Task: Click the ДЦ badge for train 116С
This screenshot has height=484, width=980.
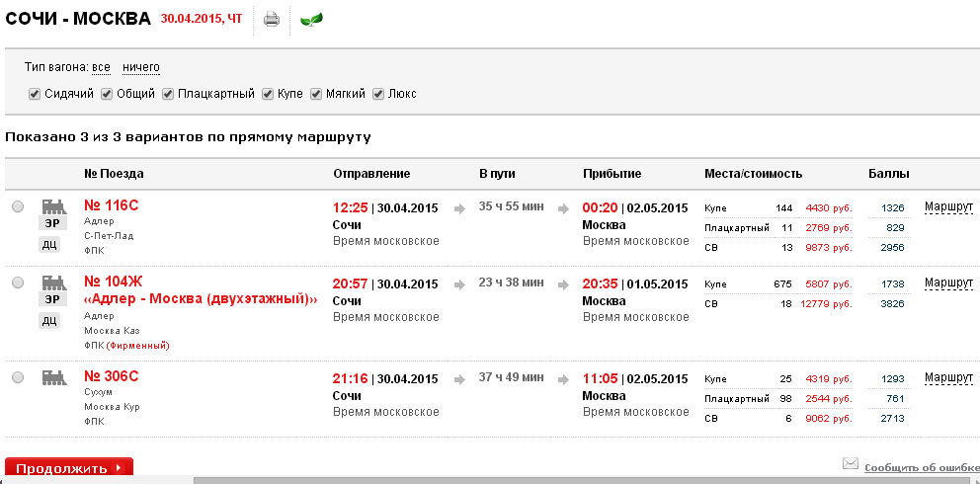Action: [x=49, y=244]
